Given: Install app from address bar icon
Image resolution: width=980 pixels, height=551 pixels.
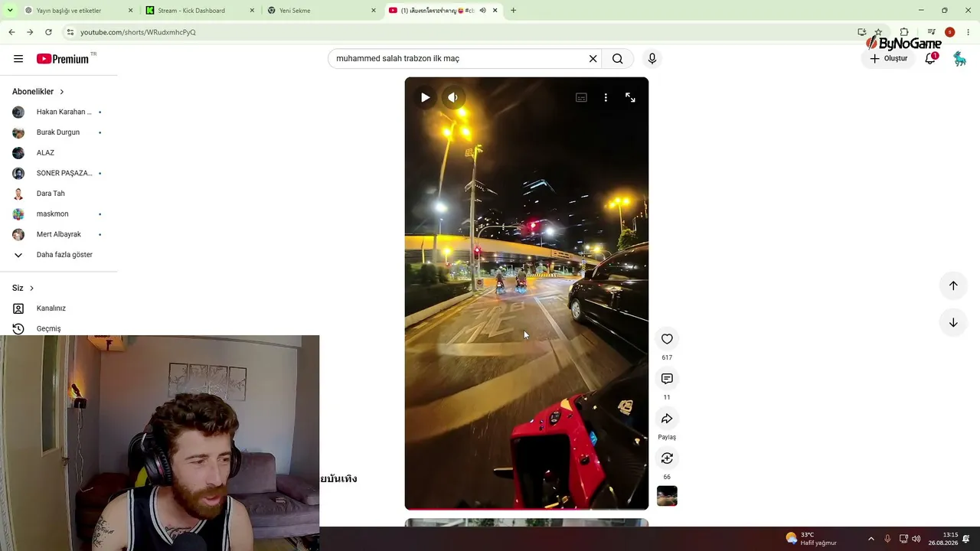Looking at the screenshot, I should pos(861,32).
